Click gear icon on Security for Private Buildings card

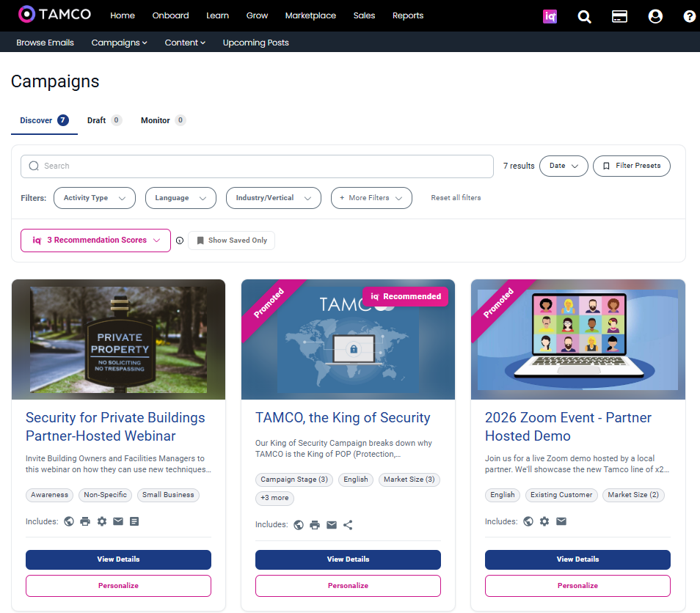102,521
